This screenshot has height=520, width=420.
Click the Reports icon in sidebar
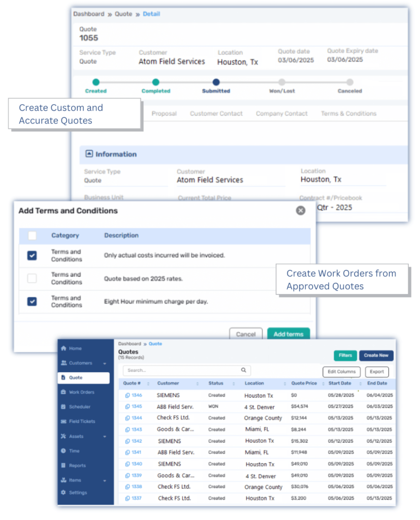[63, 465]
